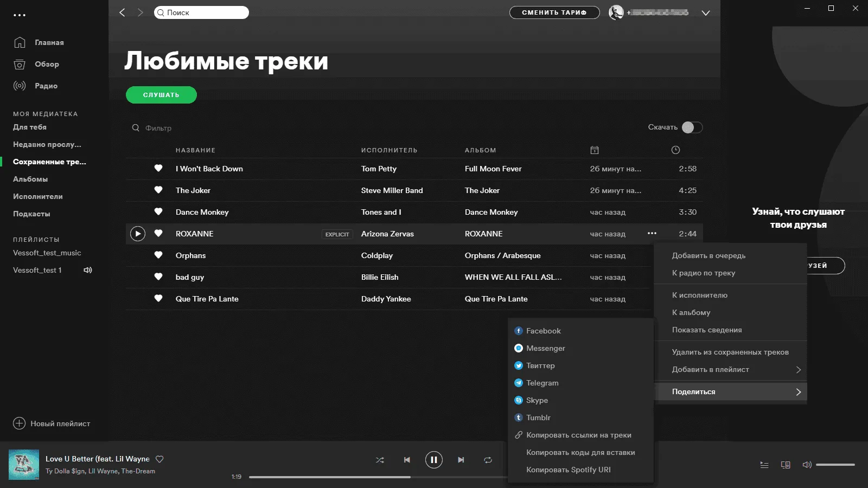The image size is (868, 488).
Task: Mute volume with speaker icon
Action: pyautogui.click(x=807, y=465)
